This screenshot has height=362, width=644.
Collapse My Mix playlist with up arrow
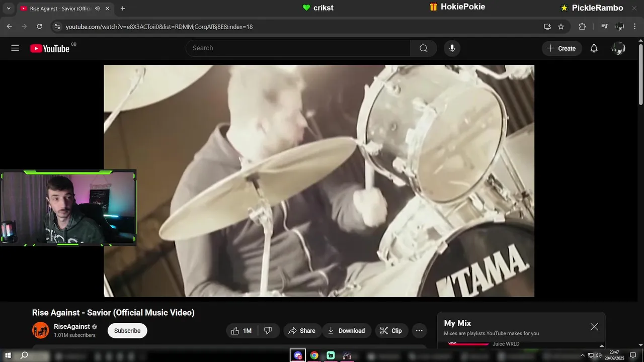602,345
